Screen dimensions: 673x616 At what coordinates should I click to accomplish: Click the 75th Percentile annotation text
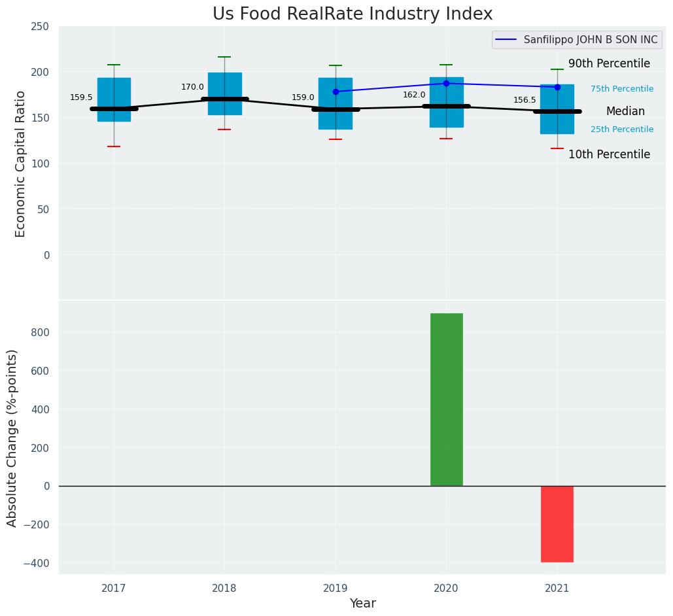pos(621,89)
